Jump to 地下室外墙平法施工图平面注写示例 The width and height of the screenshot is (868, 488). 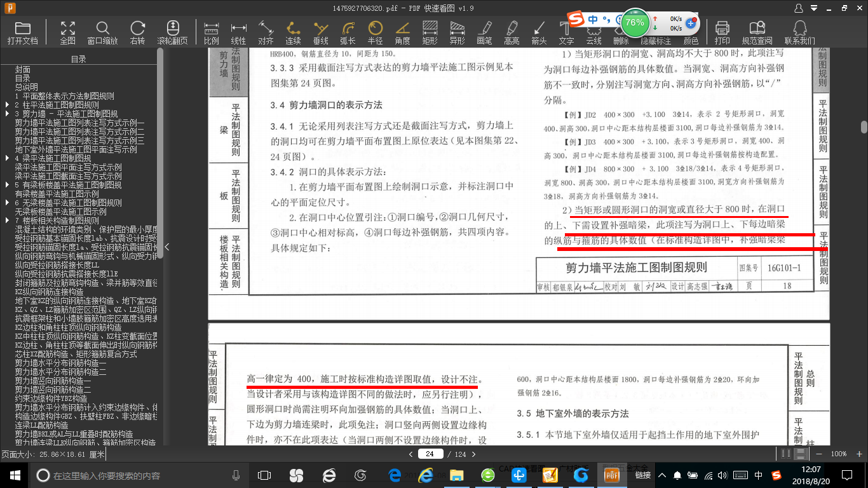(76, 149)
